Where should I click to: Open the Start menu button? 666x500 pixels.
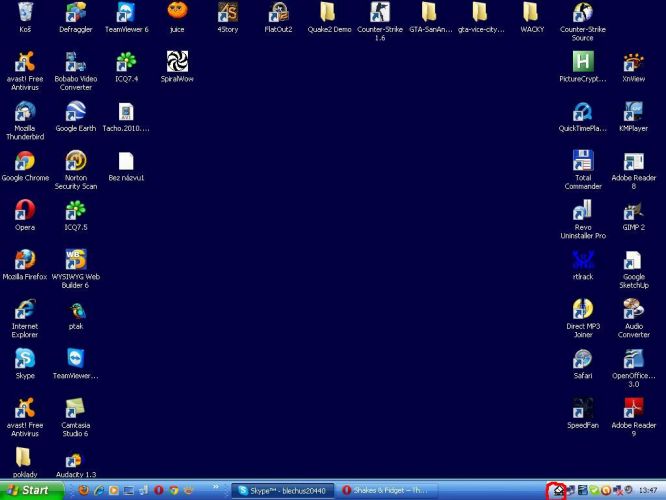coord(31,491)
